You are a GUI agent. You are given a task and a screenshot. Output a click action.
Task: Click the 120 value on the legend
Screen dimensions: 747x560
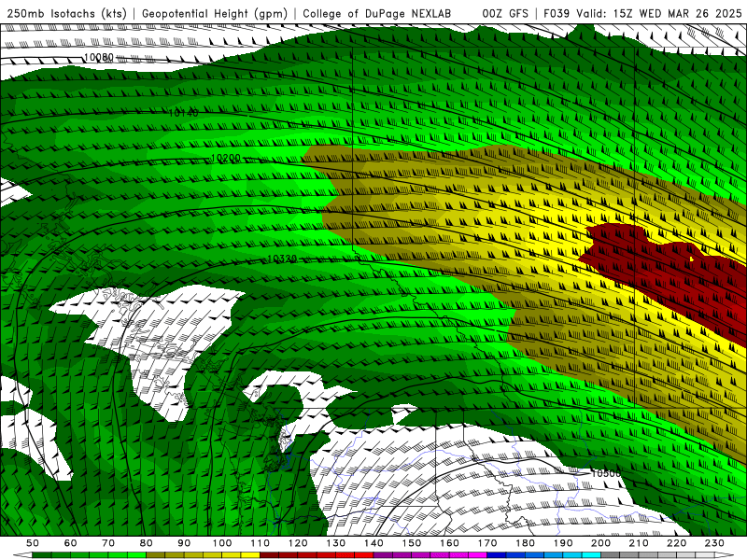click(x=298, y=543)
